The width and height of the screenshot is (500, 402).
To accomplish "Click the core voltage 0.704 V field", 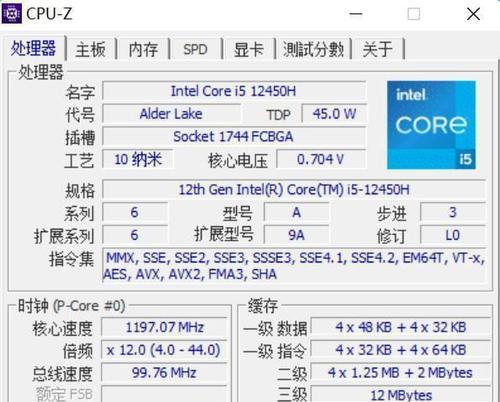I will [321, 159].
